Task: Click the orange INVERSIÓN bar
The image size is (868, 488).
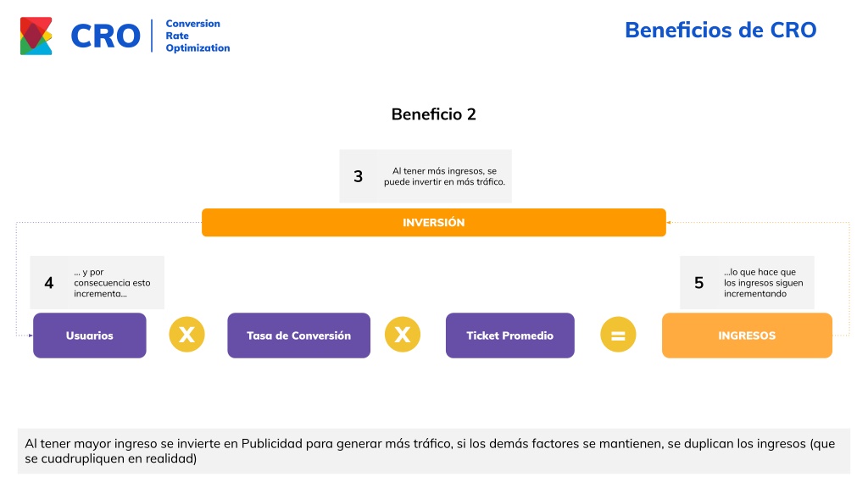Action: (x=433, y=223)
